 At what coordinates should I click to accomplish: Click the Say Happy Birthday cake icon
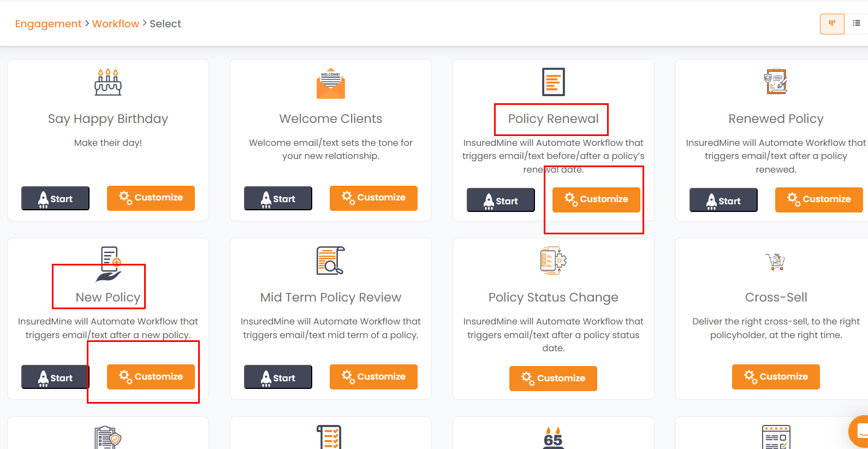pyautogui.click(x=108, y=82)
